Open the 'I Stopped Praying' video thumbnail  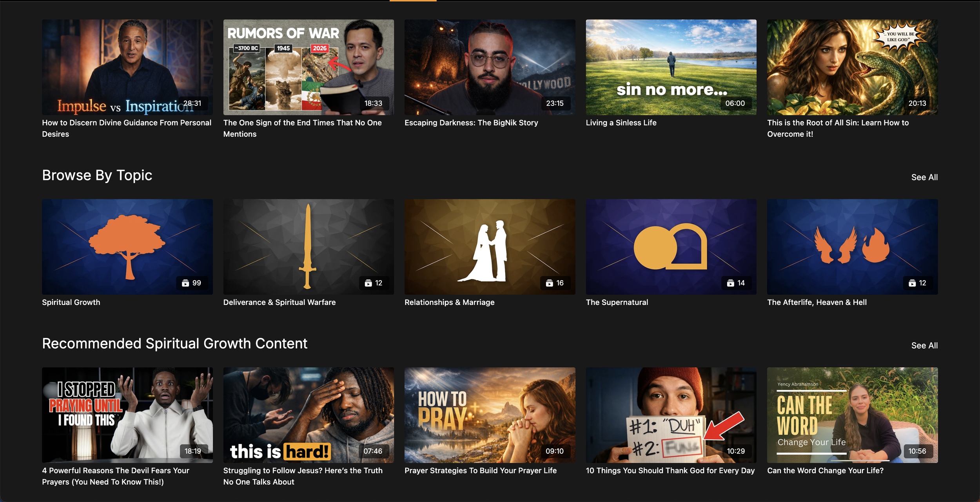[x=127, y=415]
